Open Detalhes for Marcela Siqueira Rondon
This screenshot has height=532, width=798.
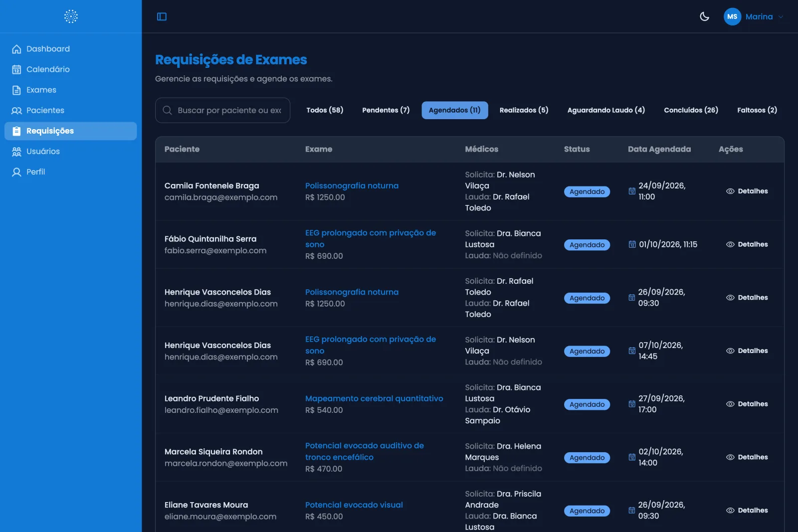747,457
